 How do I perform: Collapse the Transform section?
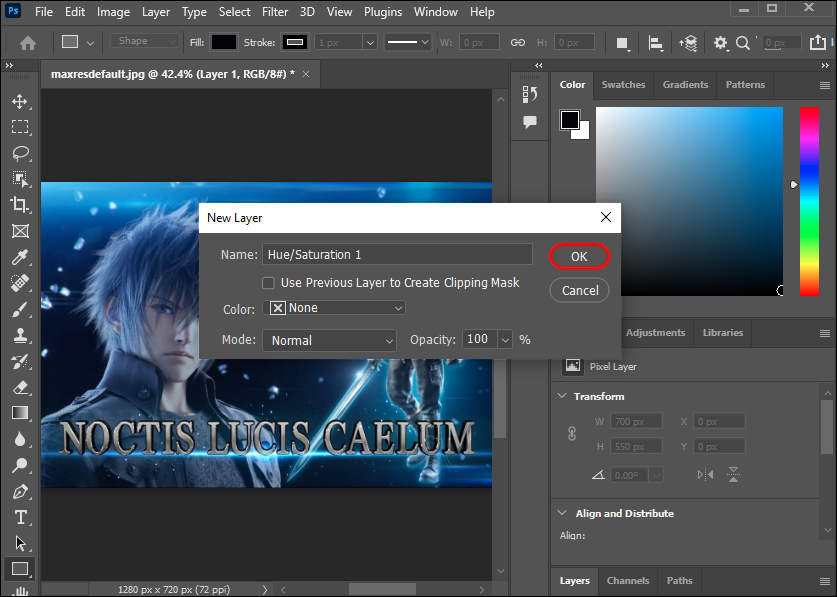[561, 397]
